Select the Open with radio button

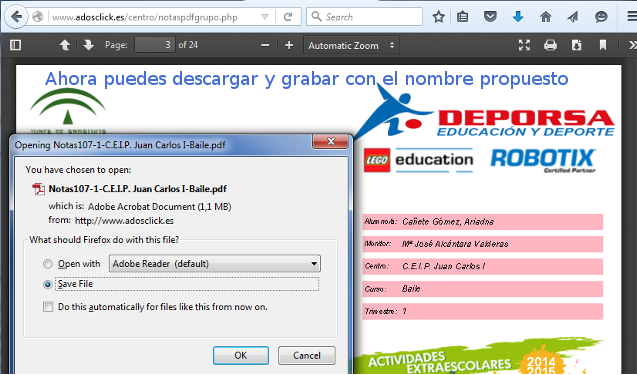point(48,264)
